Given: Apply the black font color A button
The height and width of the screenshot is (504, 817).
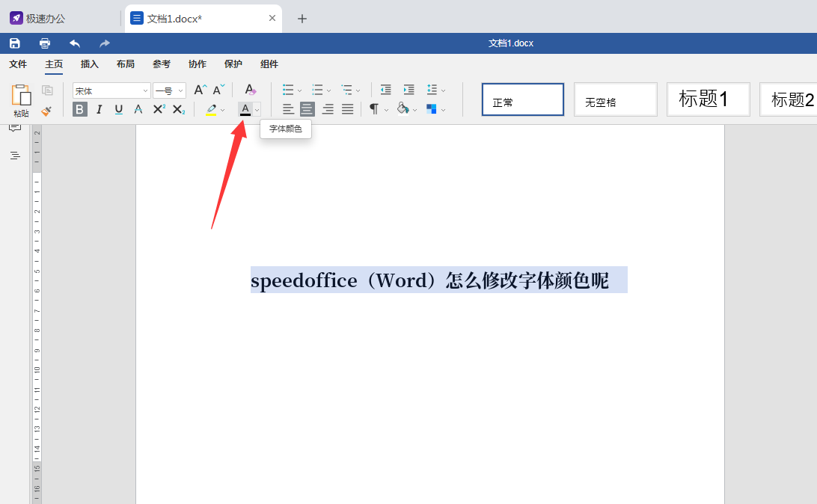Looking at the screenshot, I should pos(245,109).
